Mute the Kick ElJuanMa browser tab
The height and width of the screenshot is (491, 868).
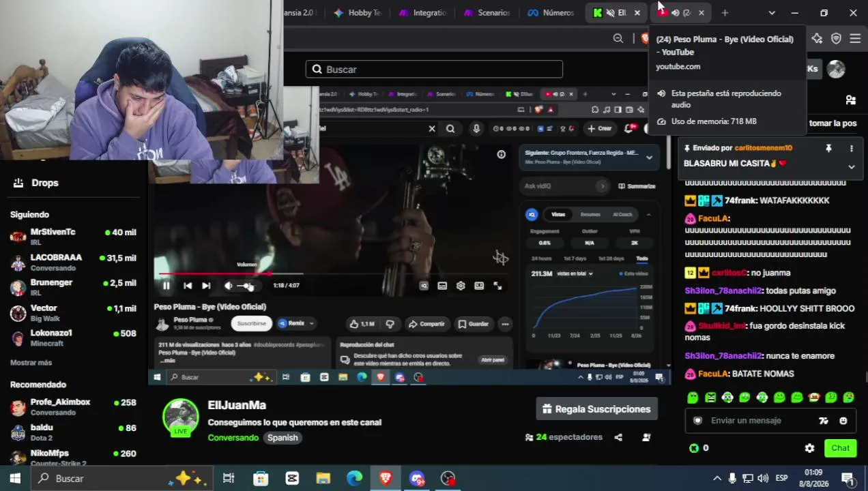(x=610, y=13)
